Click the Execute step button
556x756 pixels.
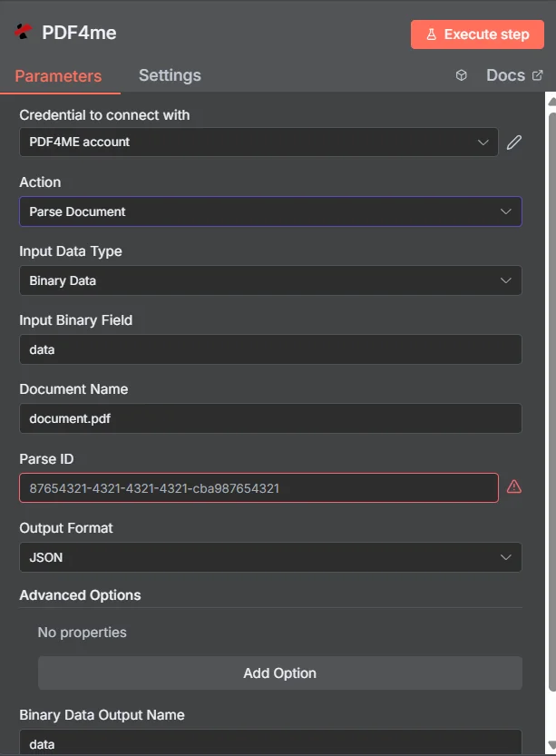tap(477, 34)
